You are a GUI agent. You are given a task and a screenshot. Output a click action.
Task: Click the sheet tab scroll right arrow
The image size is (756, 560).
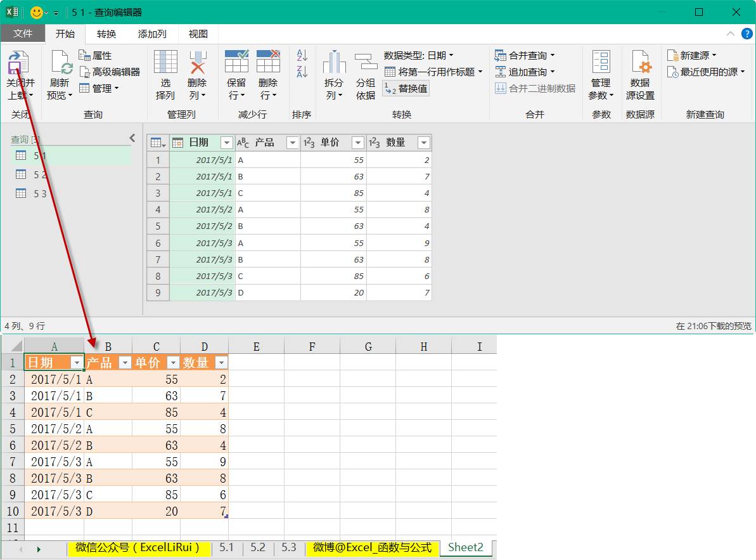click(39, 549)
